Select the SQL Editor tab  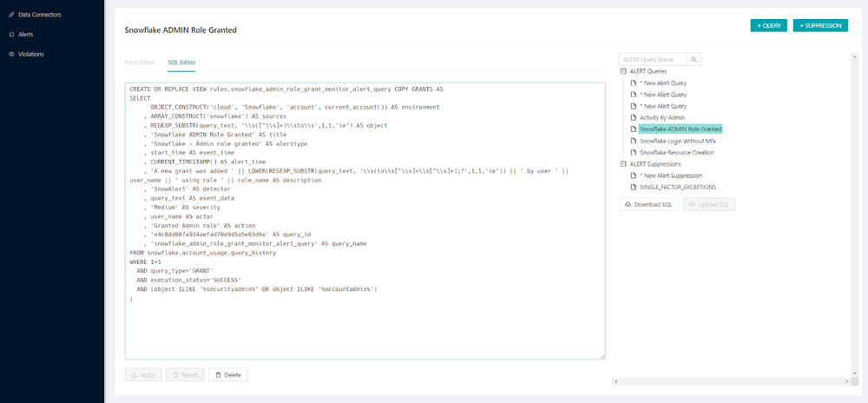pos(181,63)
